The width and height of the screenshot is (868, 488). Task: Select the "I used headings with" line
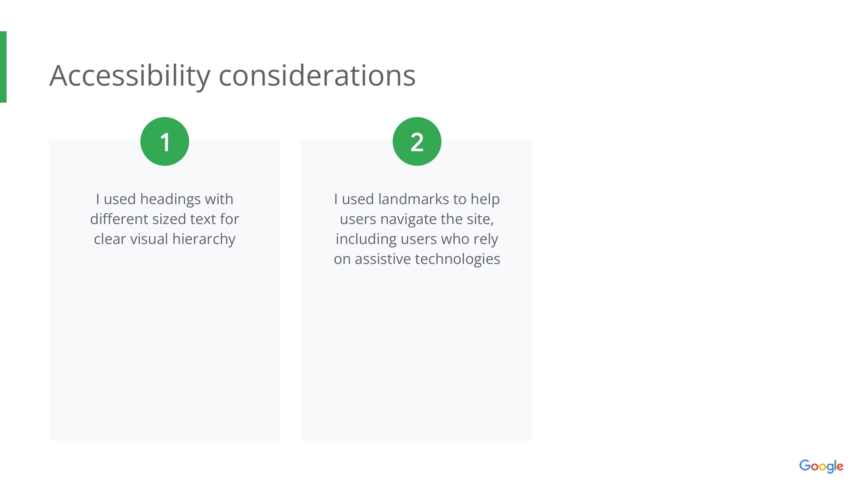click(164, 199)
